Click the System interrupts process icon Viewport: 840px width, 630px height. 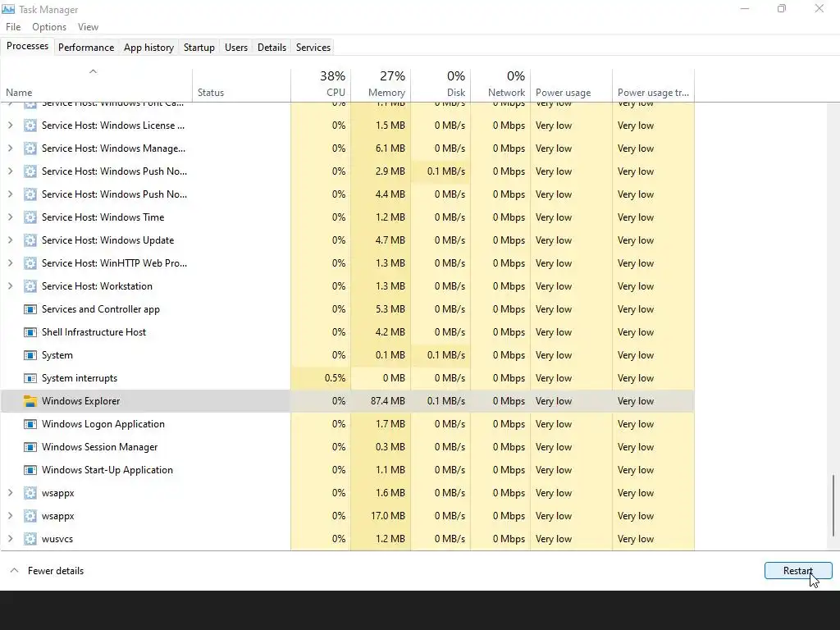click(30, 378)
